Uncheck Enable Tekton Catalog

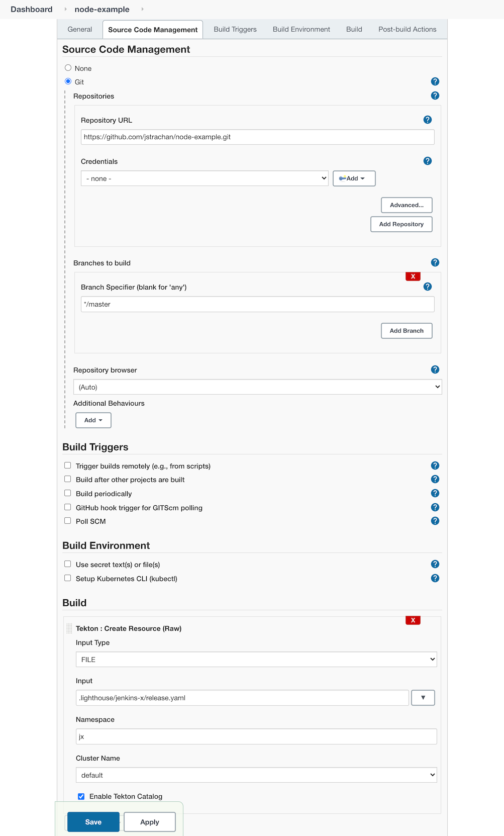pos(81,796)
